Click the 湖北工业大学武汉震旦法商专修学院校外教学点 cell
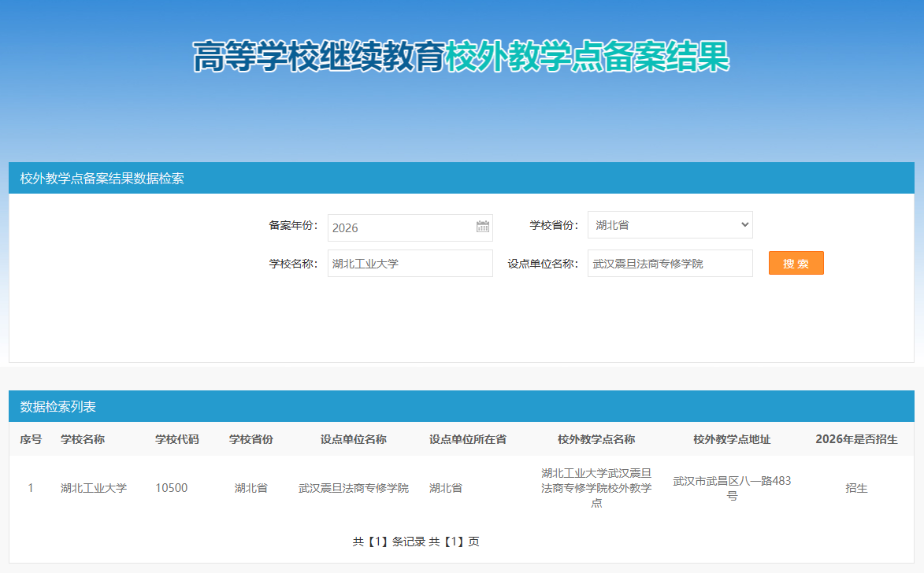924x573 pixels. pyautogui.click(x=596, y=488)
